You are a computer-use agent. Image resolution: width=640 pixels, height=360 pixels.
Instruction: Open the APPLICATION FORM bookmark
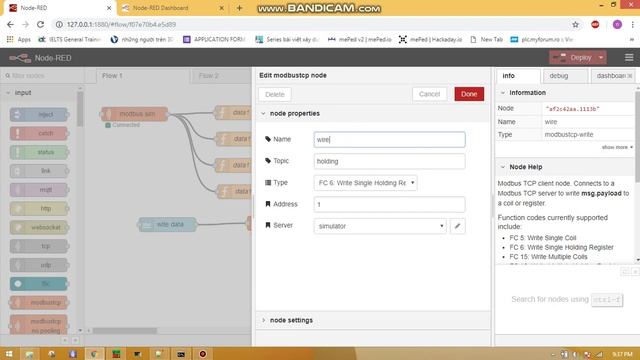pos(214,40)
